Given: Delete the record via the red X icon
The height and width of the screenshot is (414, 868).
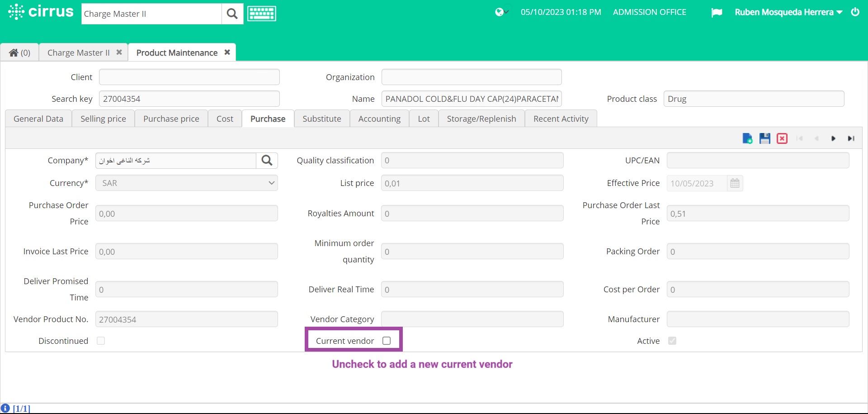Looking at the screenshot, I should pos(782,138).
